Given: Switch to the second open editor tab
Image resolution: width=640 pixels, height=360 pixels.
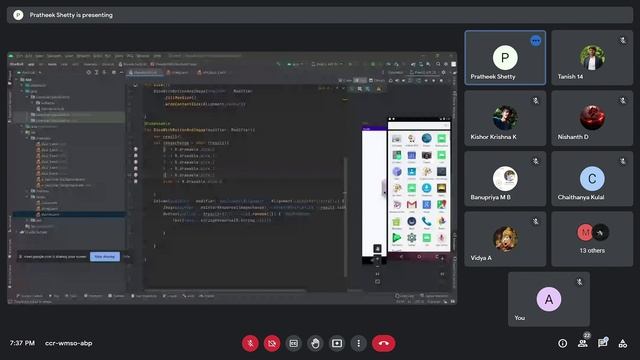Looking at the screenshot, I should tap(178, 73).
